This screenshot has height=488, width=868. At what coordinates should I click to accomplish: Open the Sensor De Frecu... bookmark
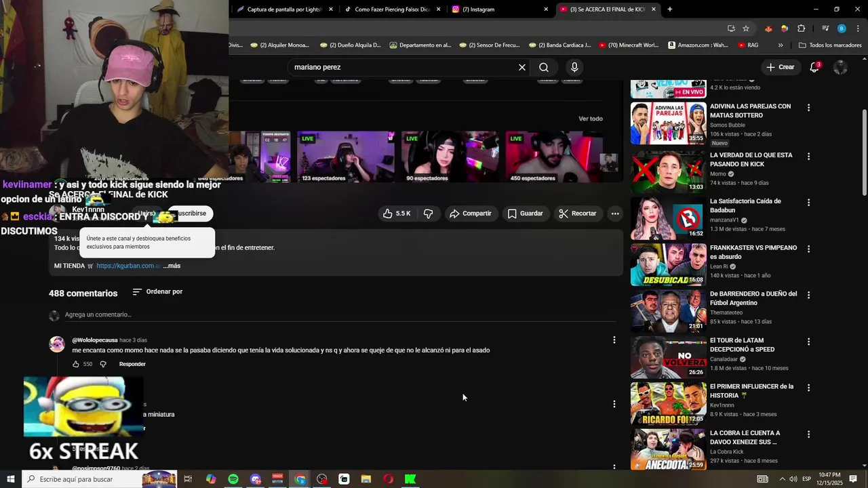point(489,45)
